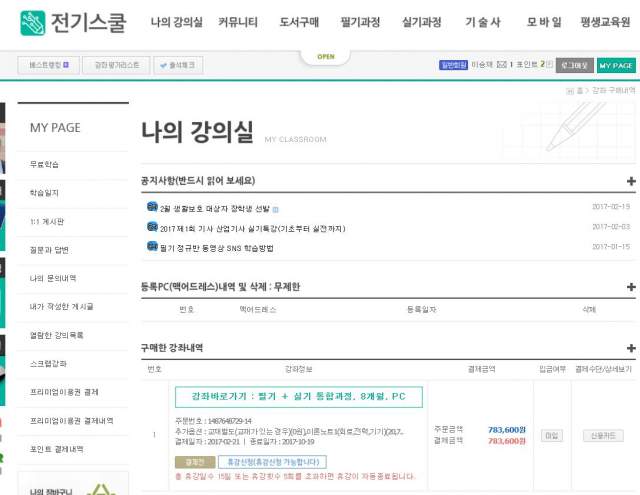Image resolution: width=640 pixels, height=495 pixels.
Task: Click the 베스트랭킹 button with icon
Action: click(49, 65)
